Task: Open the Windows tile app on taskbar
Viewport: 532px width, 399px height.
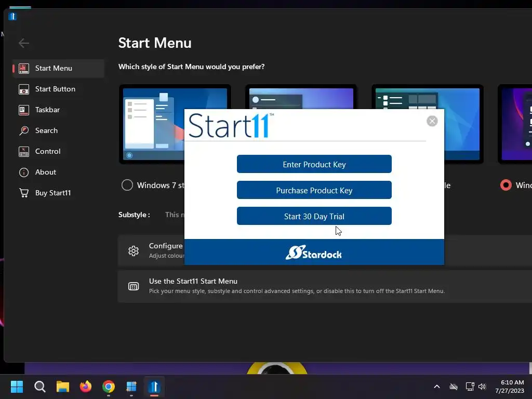Action: click(131, 387)
